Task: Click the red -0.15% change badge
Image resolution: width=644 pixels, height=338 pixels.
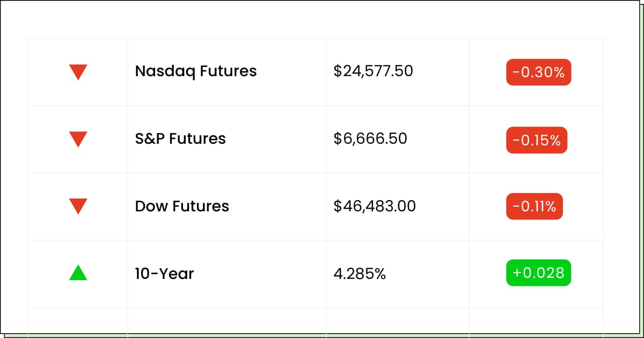Action: [536, 140]
